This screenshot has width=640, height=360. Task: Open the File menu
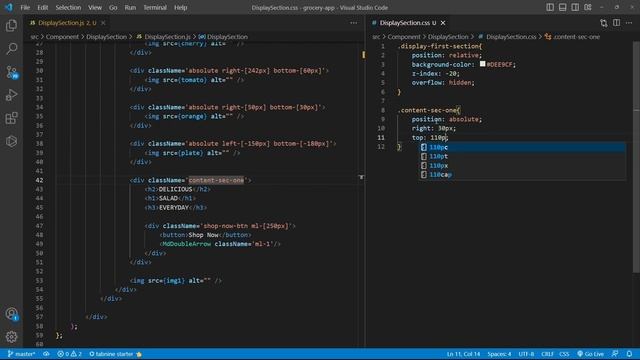click(25, 7)
